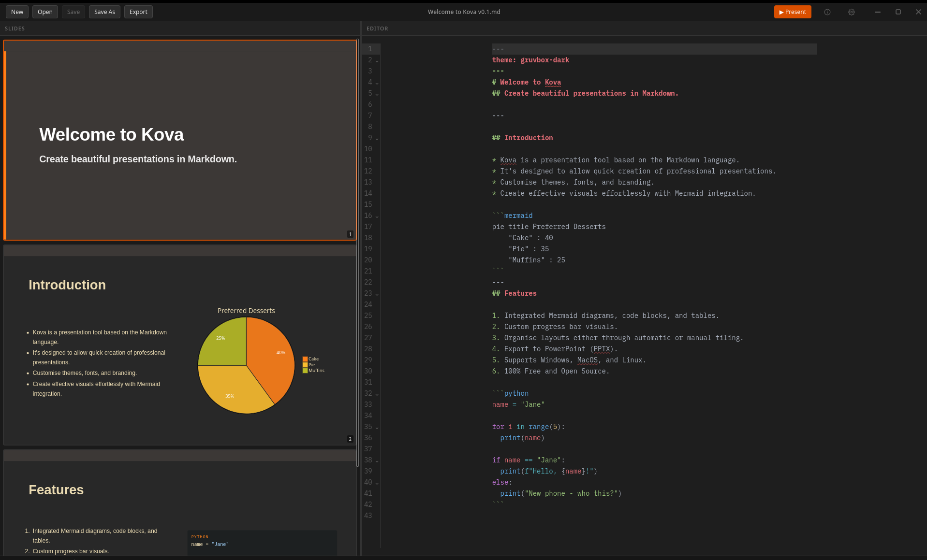Click the '"Pie" : 35' editor line
Viewport: 927px width, 560px height.
point(529,249)
